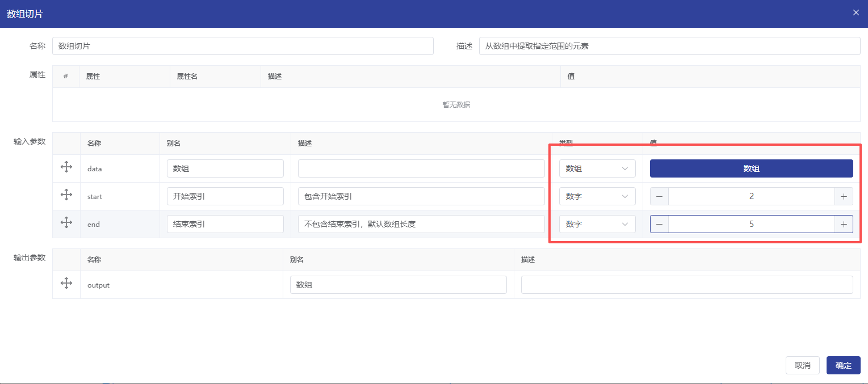
Task: Increase the start index value with plus
Action: pyautogui.click(x=844, y=196)
